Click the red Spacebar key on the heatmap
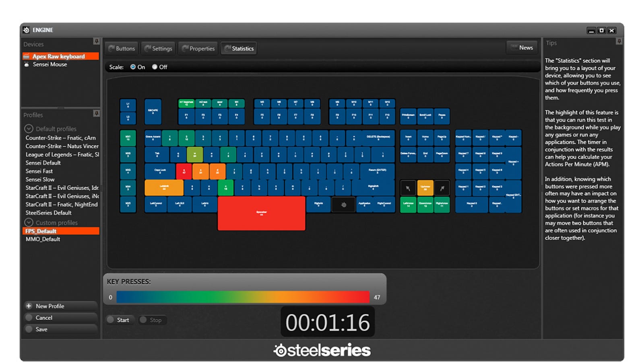Image resolution: width=644 pixels, height=362 pixels. 261,213
